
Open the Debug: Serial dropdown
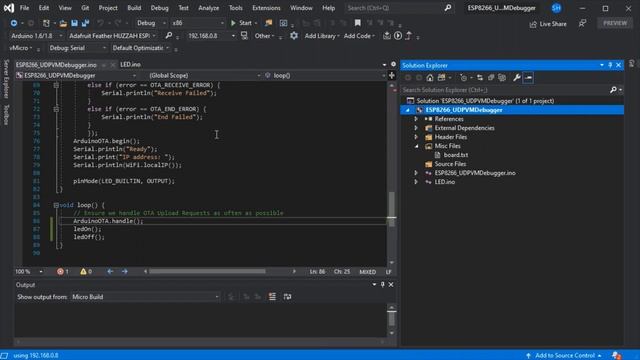coord(78,48)
